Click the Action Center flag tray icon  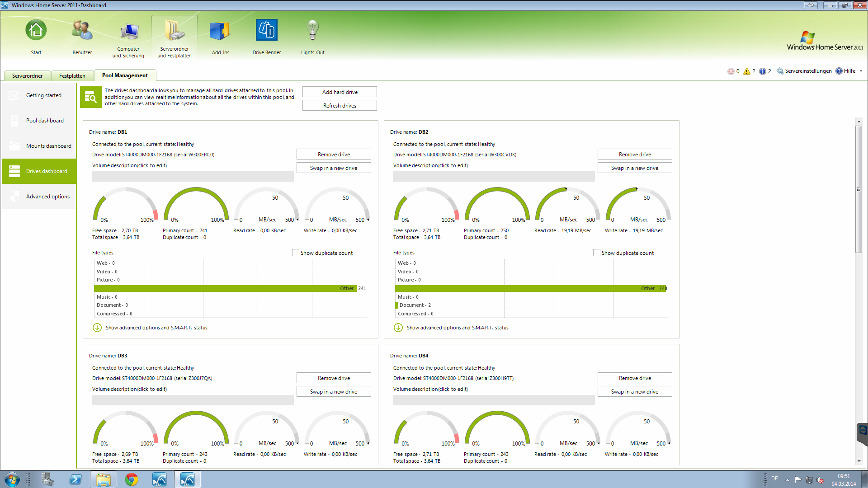click(798, 480)
